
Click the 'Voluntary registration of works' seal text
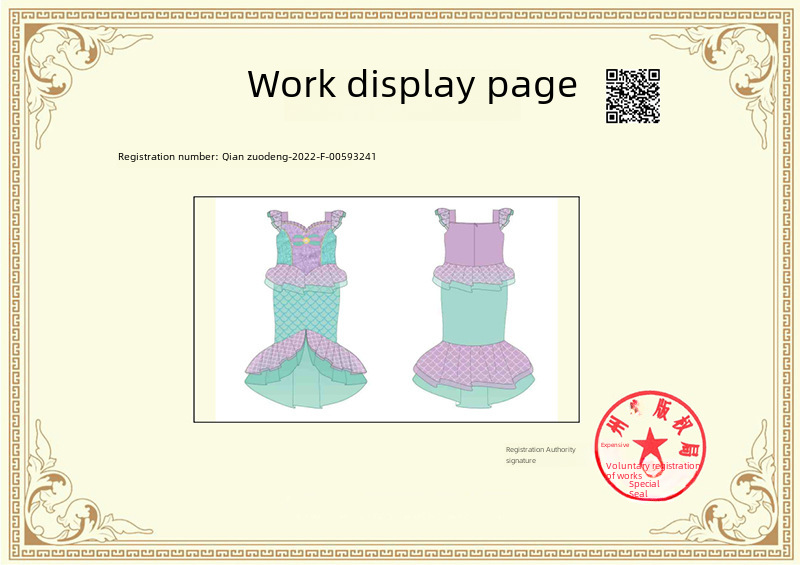[653, 471]
